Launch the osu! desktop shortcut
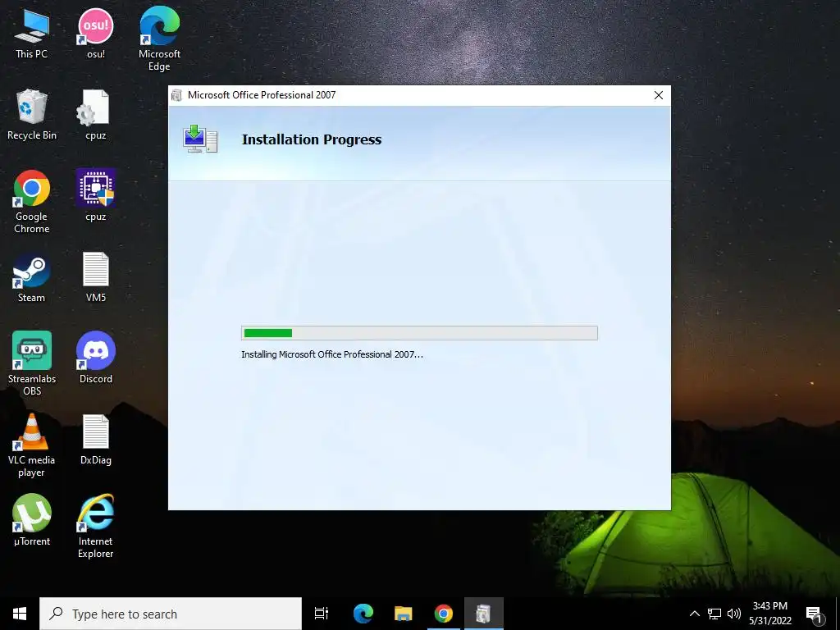 (x=95, y=34)
